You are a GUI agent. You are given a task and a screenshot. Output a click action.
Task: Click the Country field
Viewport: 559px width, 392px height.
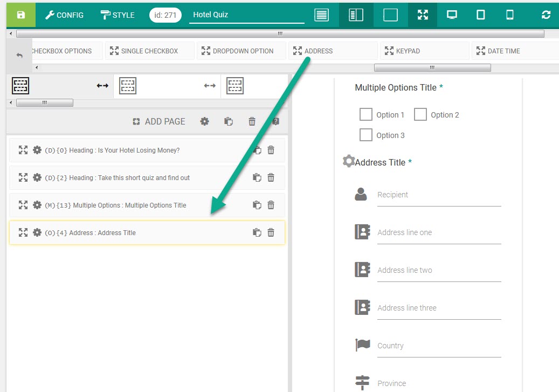tap(439, 346)
